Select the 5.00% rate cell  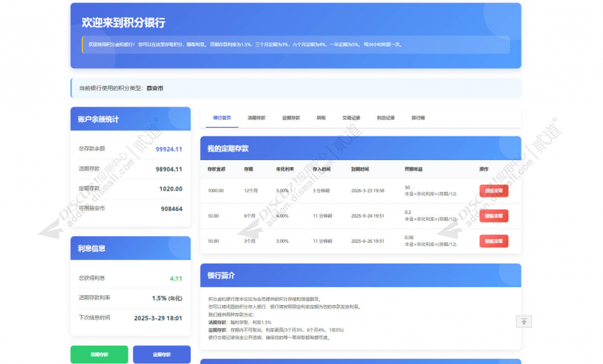pyautogui.click(x=282, y=191)
